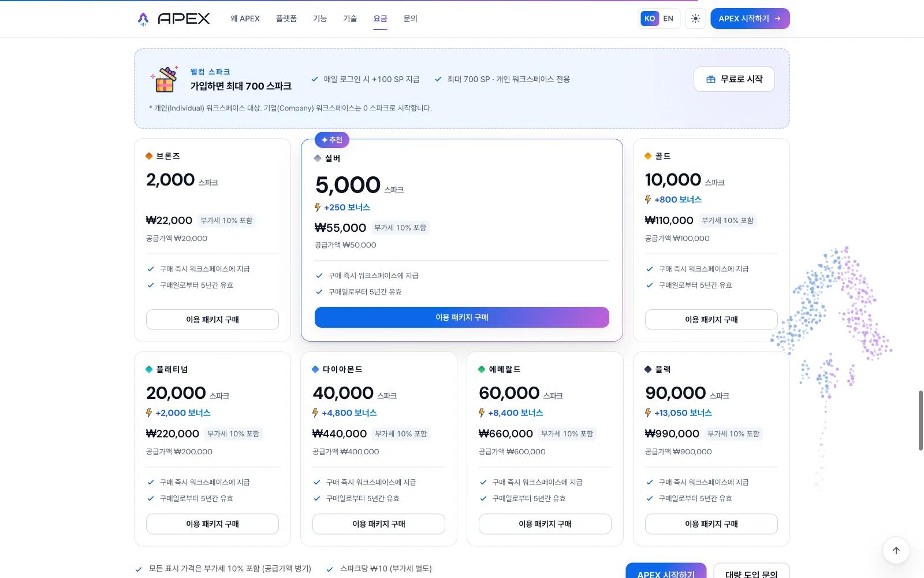Click lightning icon beside +250 보너스
Image resolution: width=924 pixels, height=578 pixels.
click(318, 208)
